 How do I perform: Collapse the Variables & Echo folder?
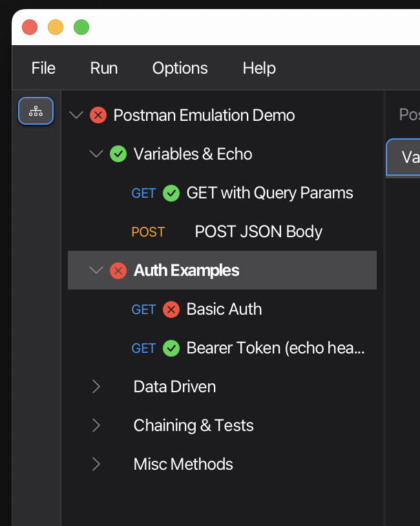[96, 154]
